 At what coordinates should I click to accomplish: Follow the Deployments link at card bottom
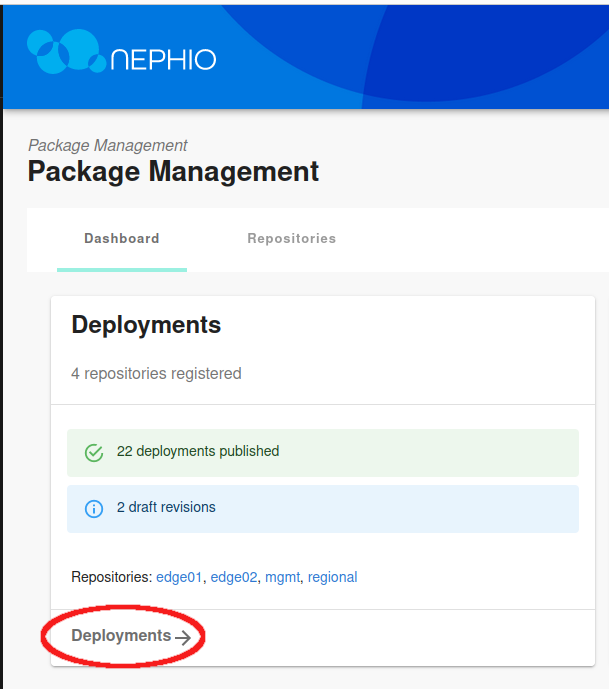(120, 636)
